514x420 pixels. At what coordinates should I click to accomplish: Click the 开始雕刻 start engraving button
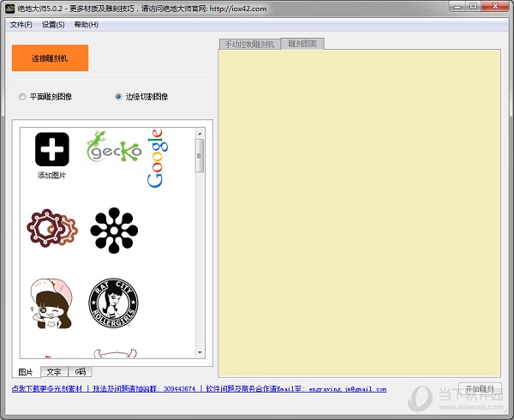(x=480, y=389)
